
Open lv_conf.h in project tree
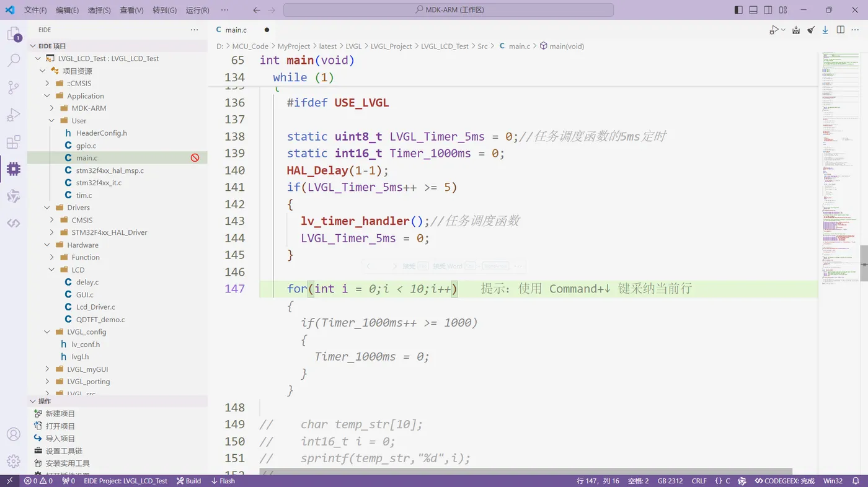(86, 344)
